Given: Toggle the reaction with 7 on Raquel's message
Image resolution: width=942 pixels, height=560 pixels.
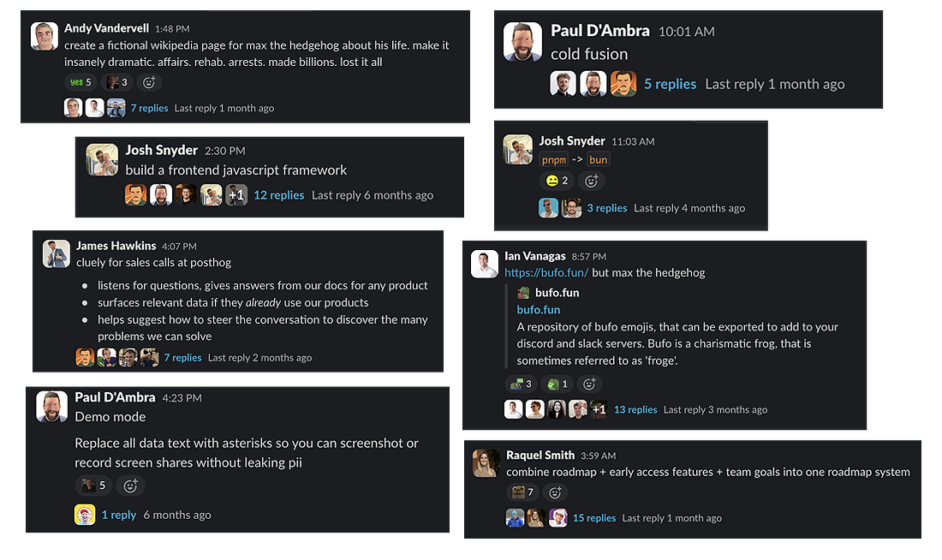Looking at the screenshot, I should point(522,492).
